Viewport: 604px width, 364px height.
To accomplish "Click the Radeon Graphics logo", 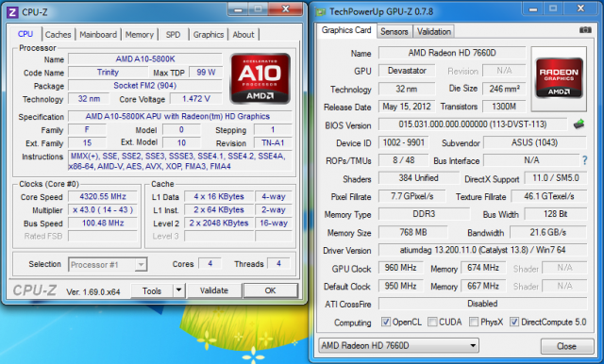I will [x=559, y=78].
